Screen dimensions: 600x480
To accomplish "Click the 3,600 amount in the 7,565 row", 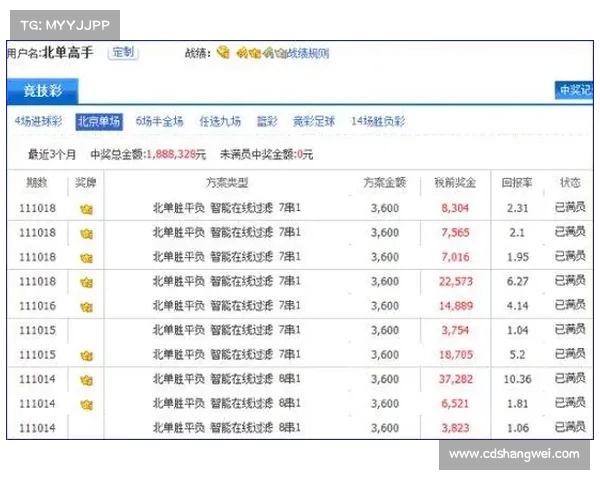I will click(x=385, y=233).
